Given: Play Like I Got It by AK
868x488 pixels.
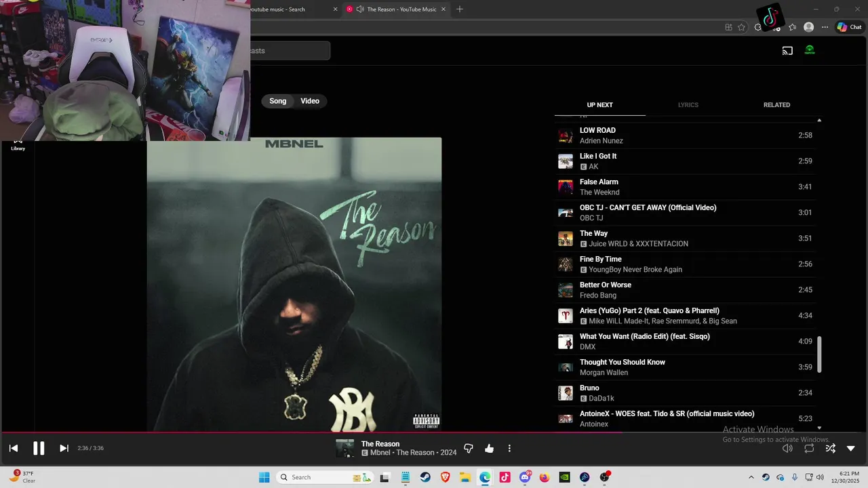Looking at the screenshot, I should click(685, 161).
